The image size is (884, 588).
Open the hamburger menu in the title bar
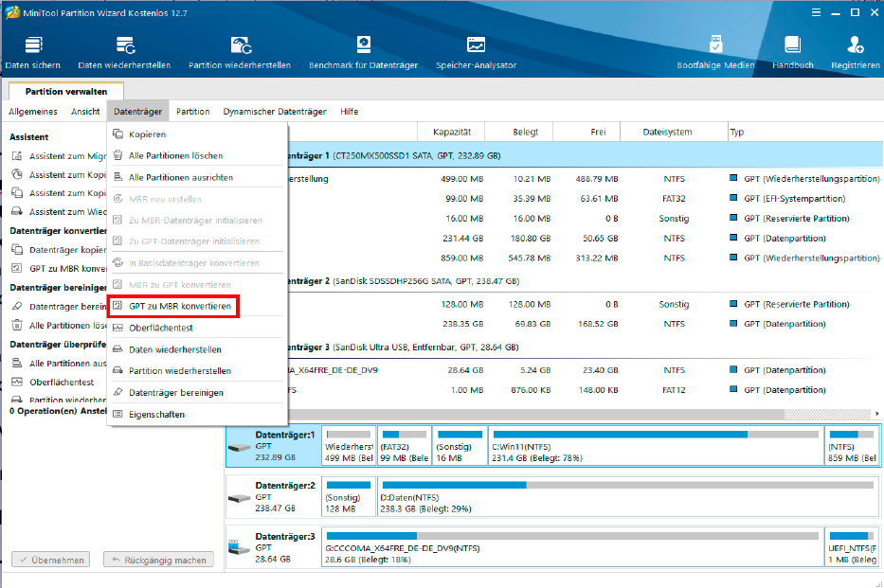(816, 12)
